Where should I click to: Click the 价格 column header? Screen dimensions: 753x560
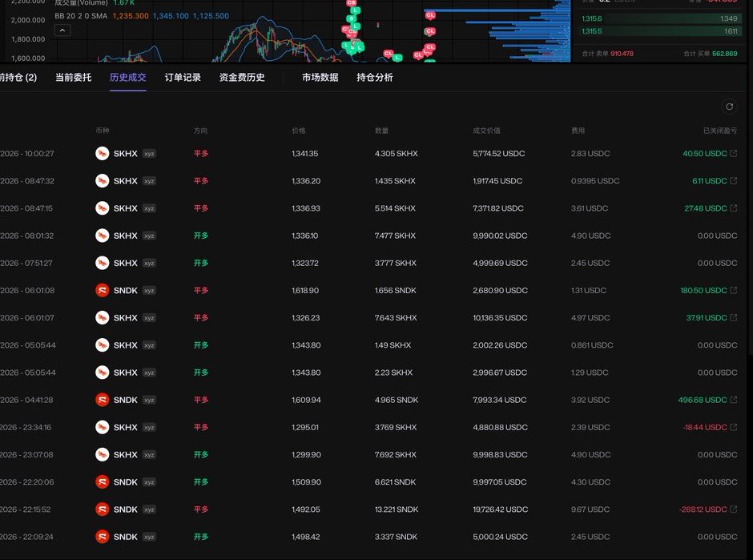[299, 130]
